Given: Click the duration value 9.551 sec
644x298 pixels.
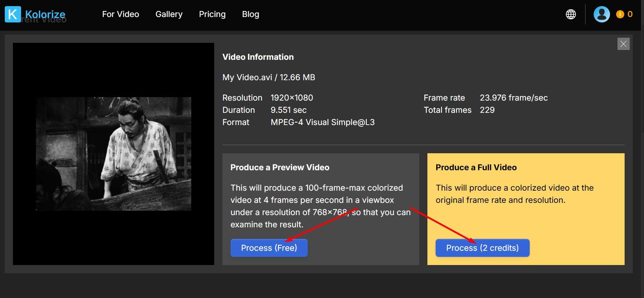Looking at the screenshot, I should coord(289,110).
